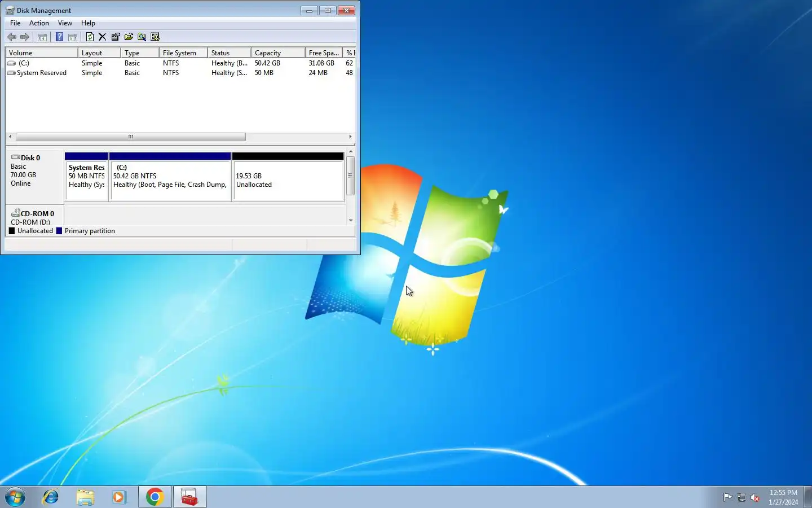Screen dimensions: 812x508
Task: Click the volume list scroll left arrow
Action: pyautogui.click(x=10, y=137)
